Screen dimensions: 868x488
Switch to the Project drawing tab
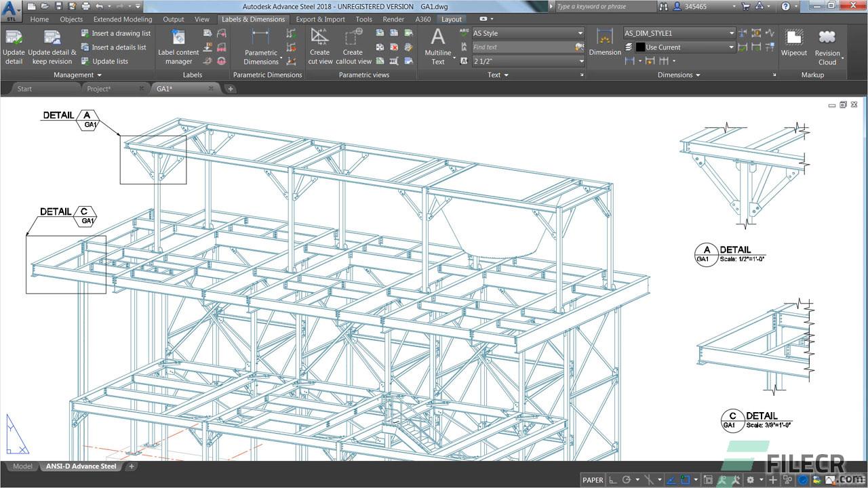[x=99, y=89]
